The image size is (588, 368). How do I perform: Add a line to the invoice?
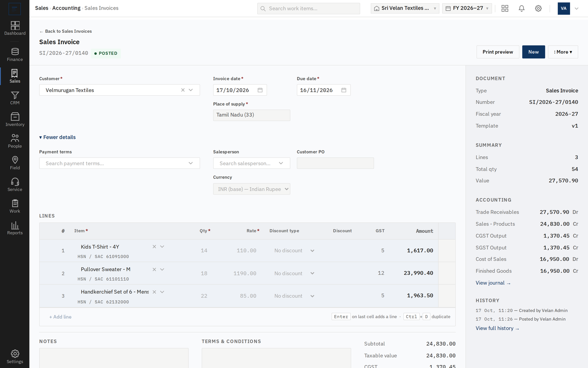(60, 317)
